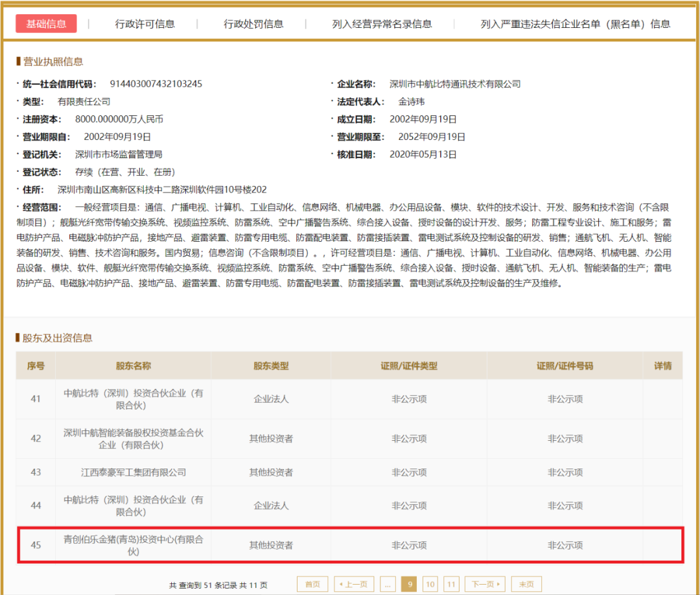Click 非公示项 certificate number in row 42
Viewport: 700px width, 595px height.
pos(565,439)
